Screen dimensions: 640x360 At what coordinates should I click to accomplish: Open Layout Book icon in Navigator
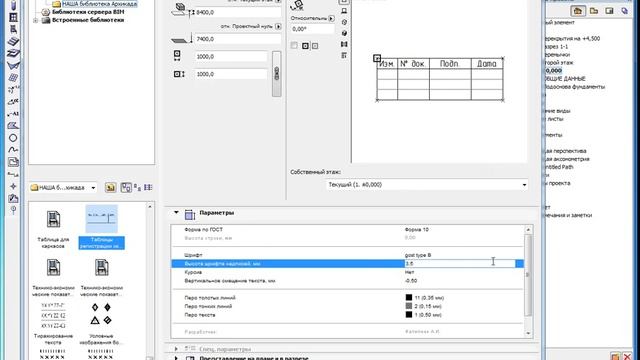(x=609, y=11)
